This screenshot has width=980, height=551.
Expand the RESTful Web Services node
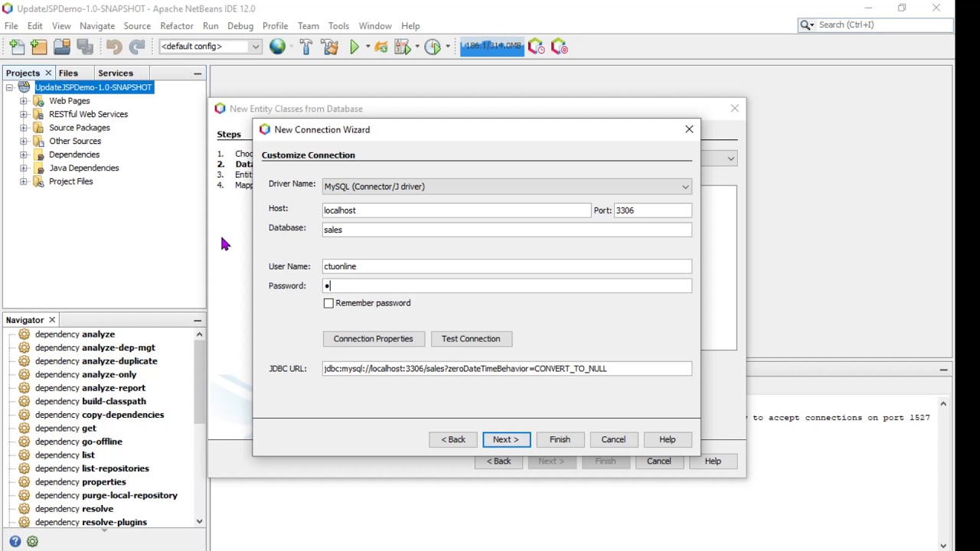point(24,114)
